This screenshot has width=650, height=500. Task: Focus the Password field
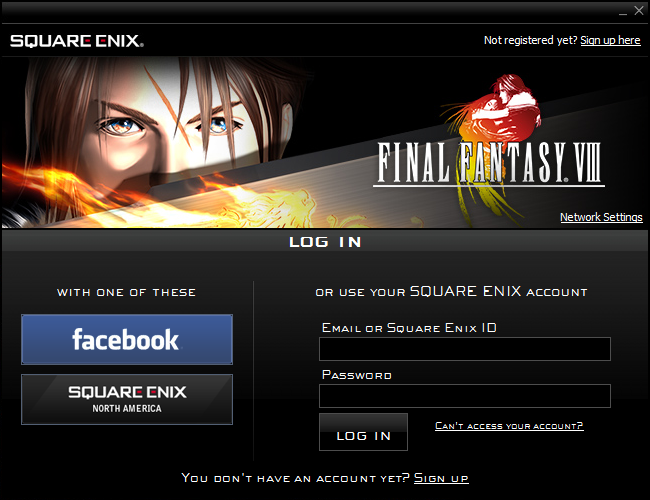coord(465,396)
